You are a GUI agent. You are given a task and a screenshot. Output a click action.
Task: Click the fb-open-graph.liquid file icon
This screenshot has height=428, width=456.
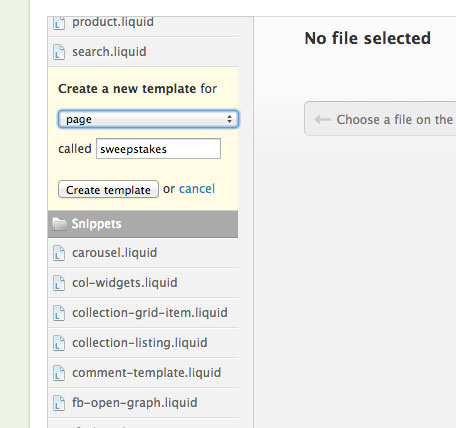click(x=59, y=403)
